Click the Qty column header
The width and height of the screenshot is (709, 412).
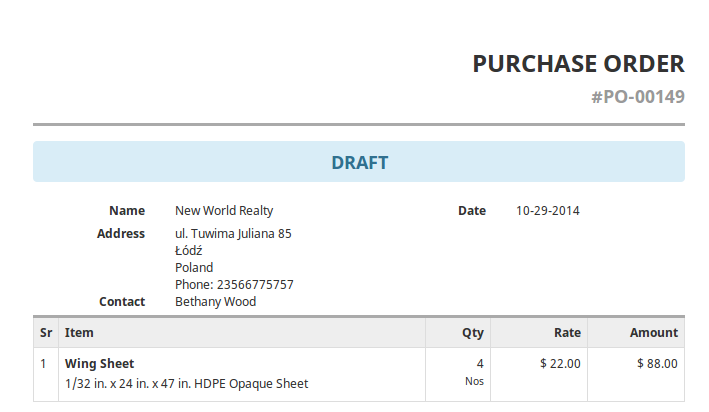[473, 333]
